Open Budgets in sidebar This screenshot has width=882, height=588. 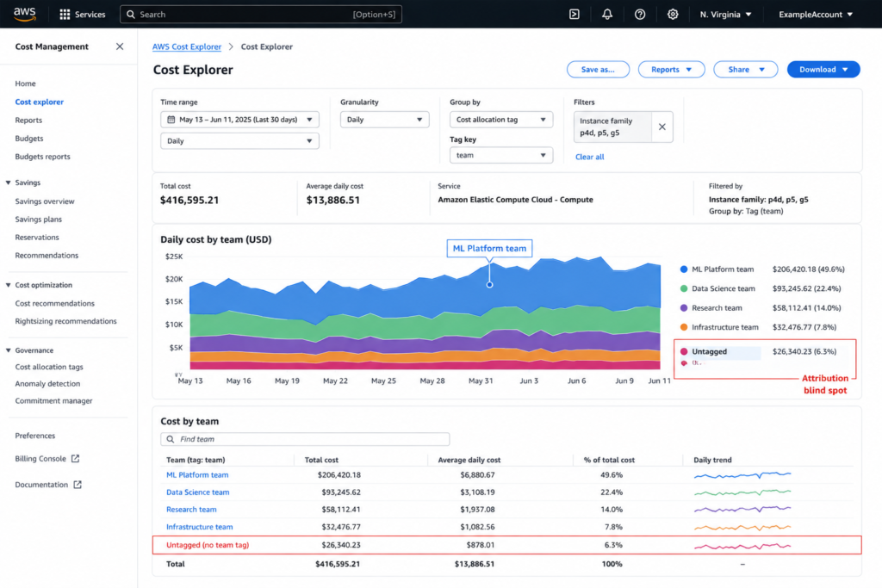29,139
